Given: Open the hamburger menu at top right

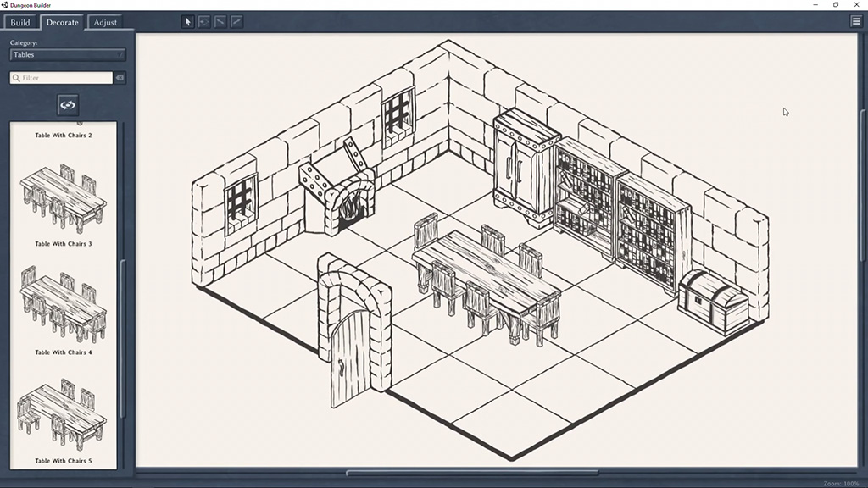Looking at the screenshot, I should tap(856, 21).
